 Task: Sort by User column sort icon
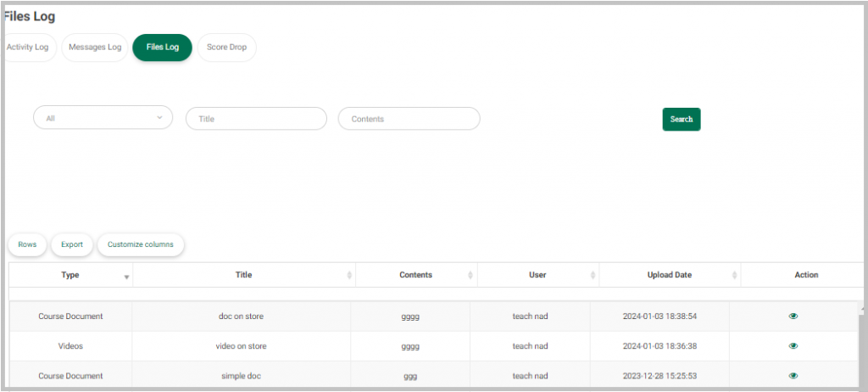[x=593, y=275]
